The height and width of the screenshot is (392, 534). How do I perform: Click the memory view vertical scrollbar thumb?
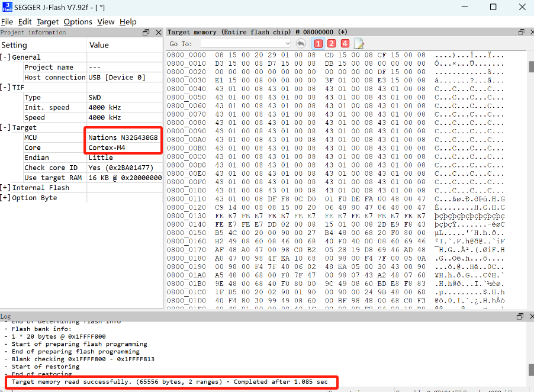pos(531,66)
